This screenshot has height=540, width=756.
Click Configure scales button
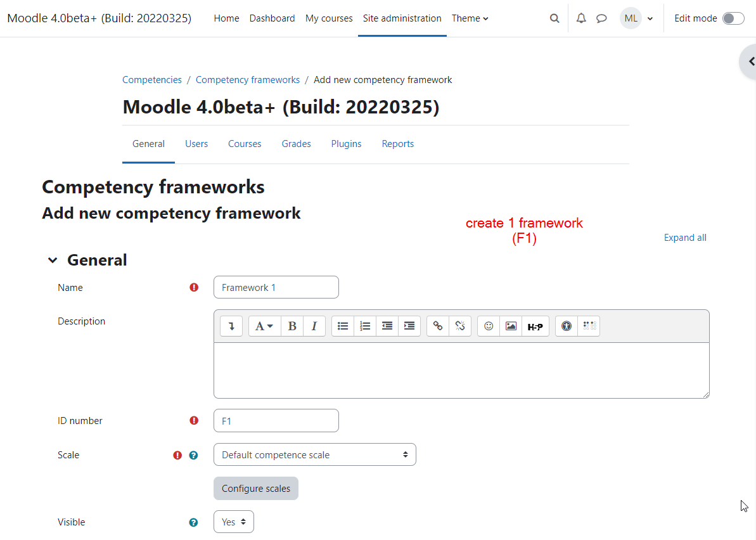click(256, 489)
